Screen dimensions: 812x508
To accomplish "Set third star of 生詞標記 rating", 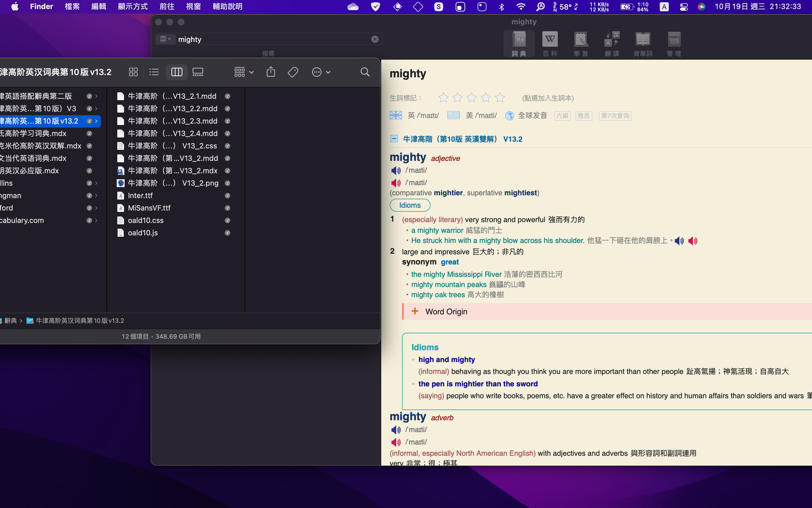I will point(472,98).
